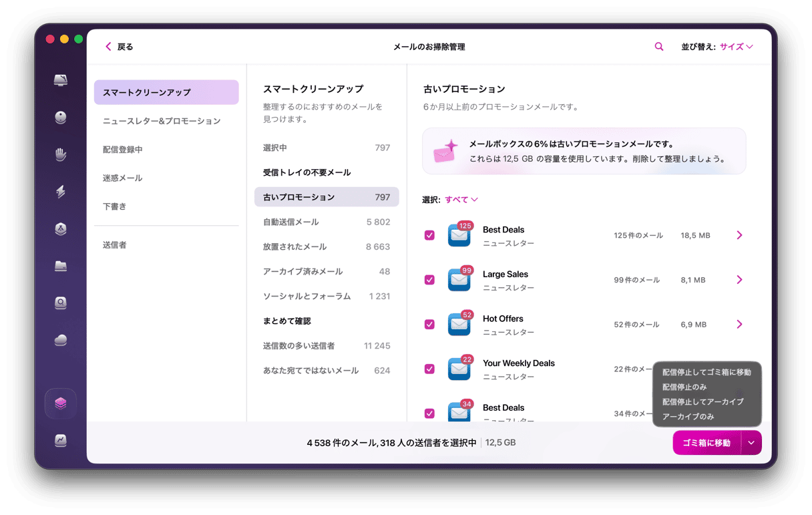Uncheck the Hot Offers checkbox

point(429,324)
